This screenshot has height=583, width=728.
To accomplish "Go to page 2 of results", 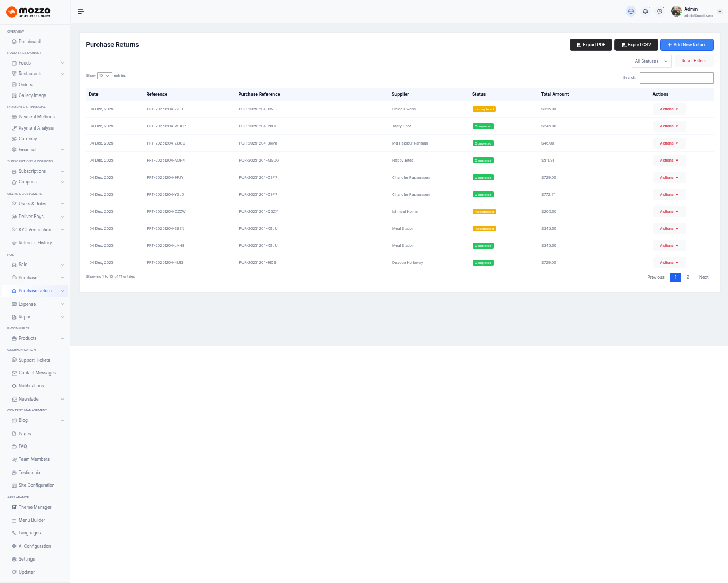I will coord(687,277).
